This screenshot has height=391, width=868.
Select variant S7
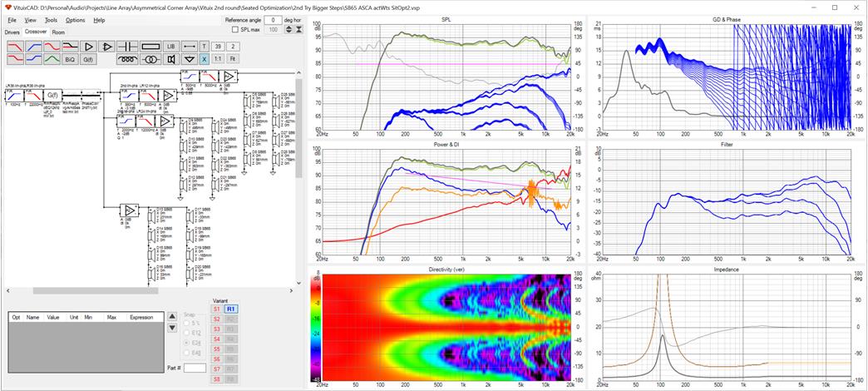(216, 369)
